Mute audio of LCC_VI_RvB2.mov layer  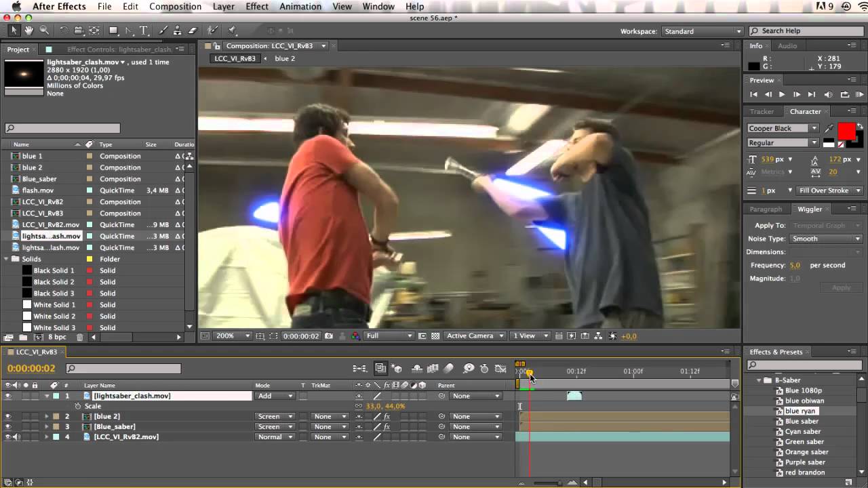tap(16, 436)
